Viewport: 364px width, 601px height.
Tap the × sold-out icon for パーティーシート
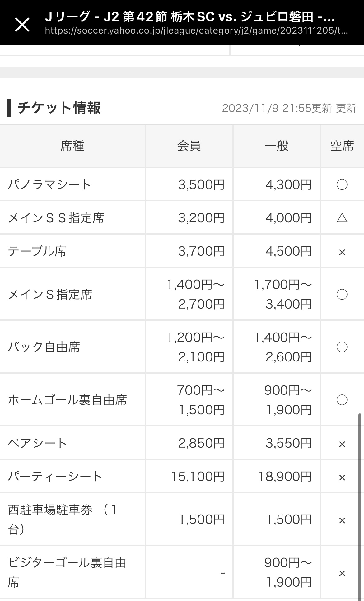(x=342, y=478)
